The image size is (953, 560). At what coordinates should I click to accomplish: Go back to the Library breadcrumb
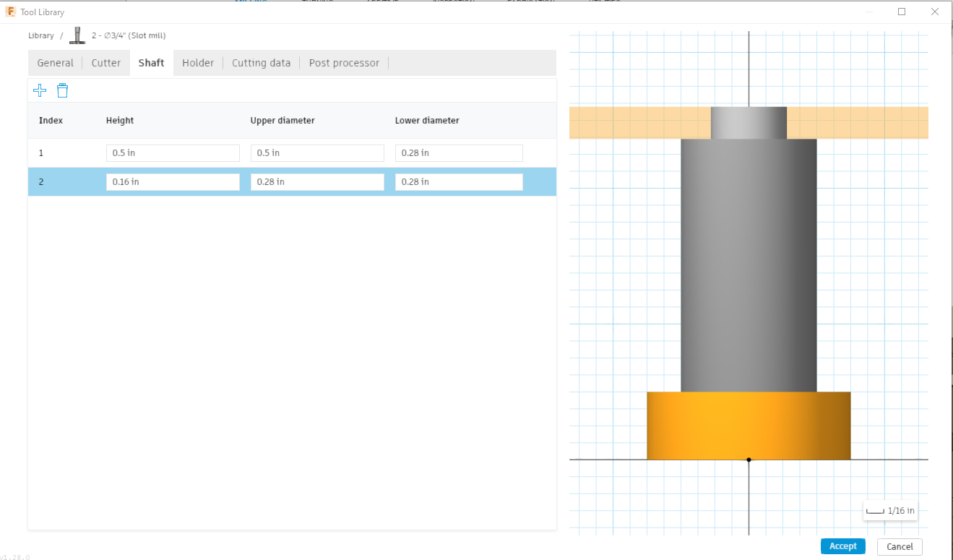coord(41,35)
